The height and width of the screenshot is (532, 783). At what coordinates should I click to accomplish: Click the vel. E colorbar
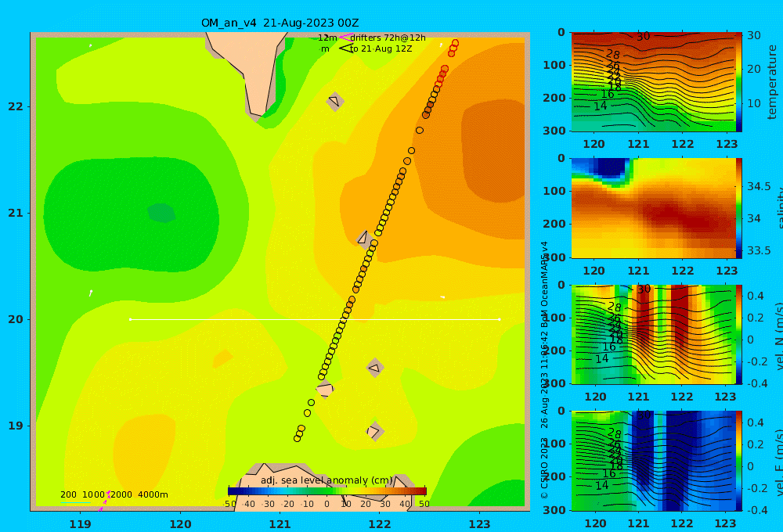pyautogui.click(x=739, y=461)
